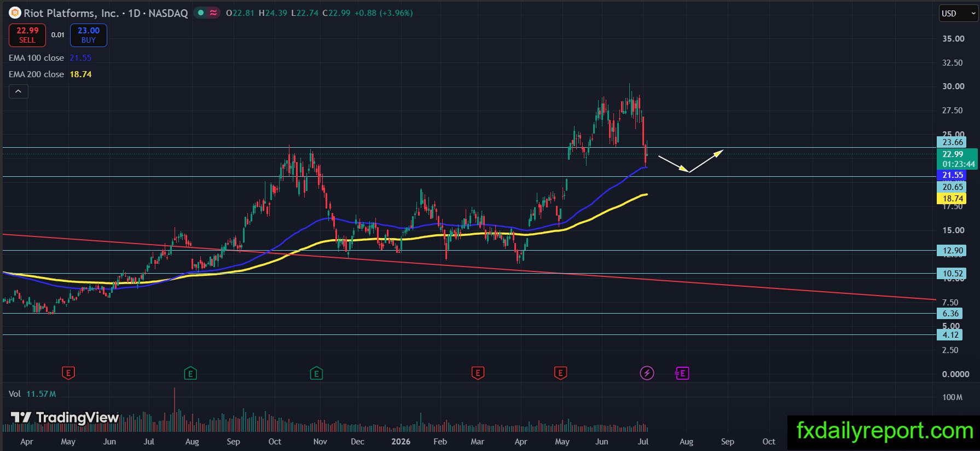Screen dimensions: 980x451
Task: Click the close value C22.99
Action: 336,13
